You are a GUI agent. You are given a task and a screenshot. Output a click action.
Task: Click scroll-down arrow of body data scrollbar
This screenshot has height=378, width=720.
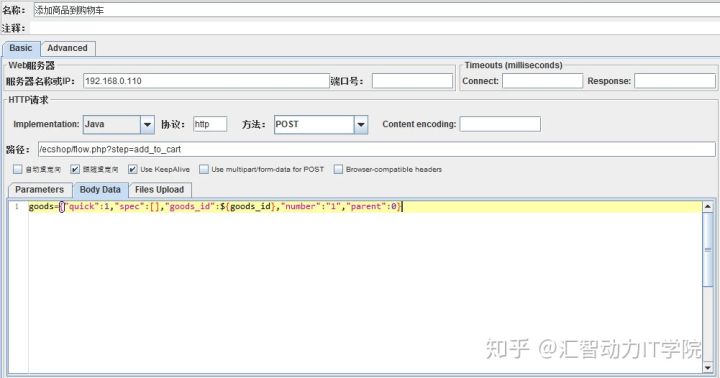click(x=708, y=367)
